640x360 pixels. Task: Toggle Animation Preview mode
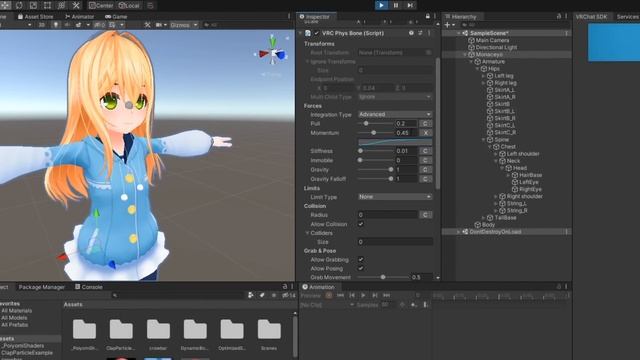311,296
